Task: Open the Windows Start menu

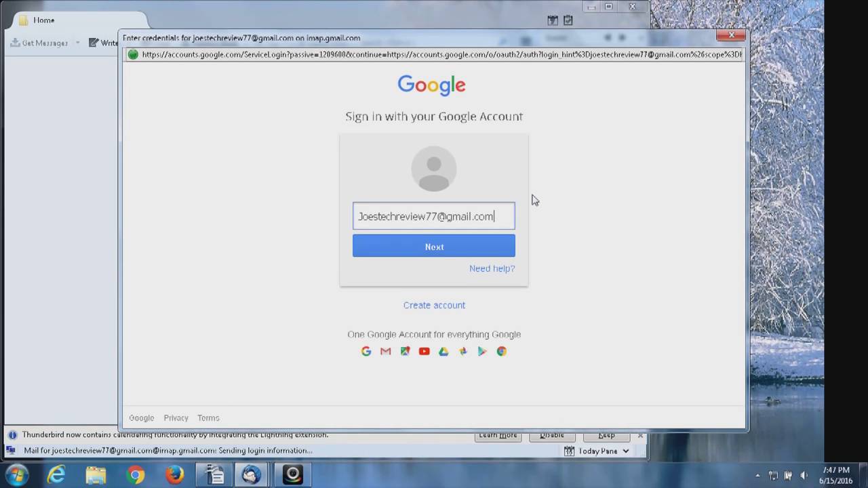Action: [16, 474]
